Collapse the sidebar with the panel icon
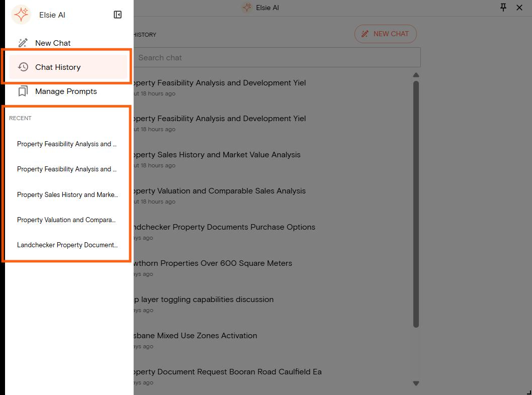 pos(117,15)
